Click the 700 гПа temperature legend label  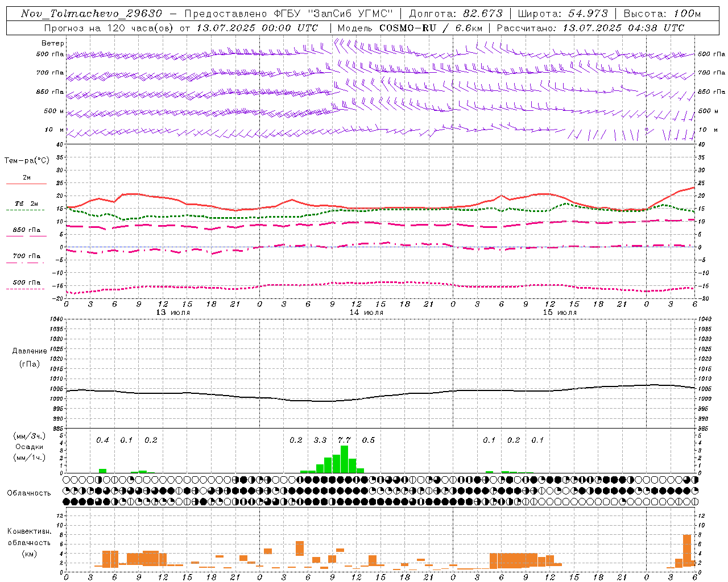point(27,256)
